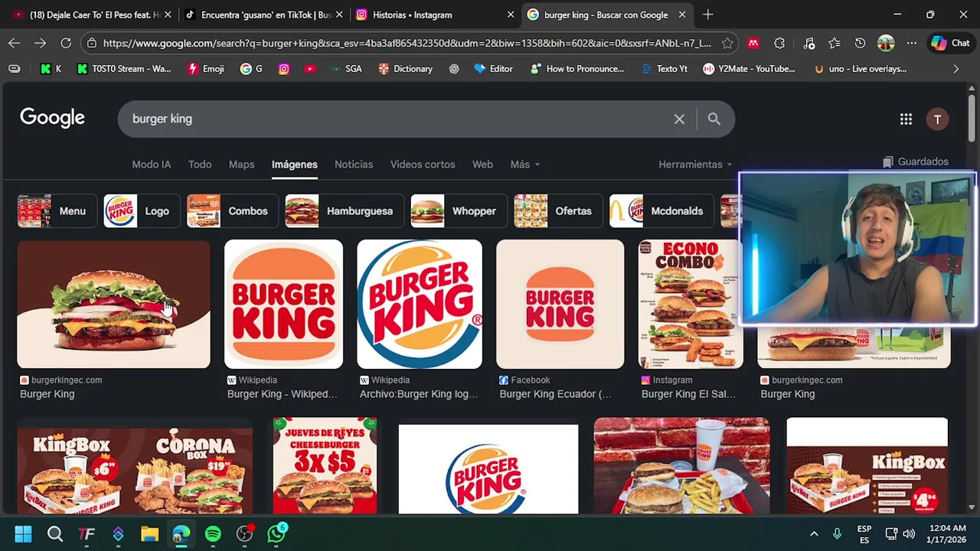
Task: Open the How to Pronounce bookmark
Action: pyautogui.click(x=577, y=69)
